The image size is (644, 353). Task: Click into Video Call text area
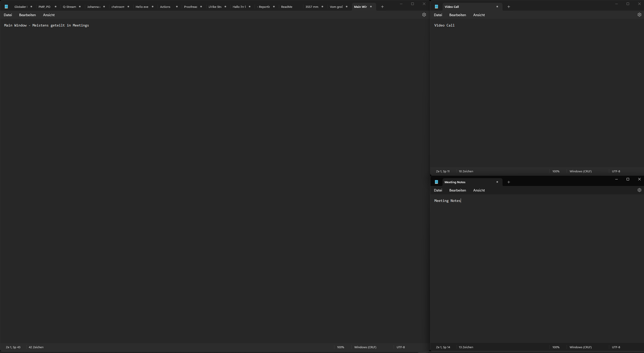(x=537, y=96)
